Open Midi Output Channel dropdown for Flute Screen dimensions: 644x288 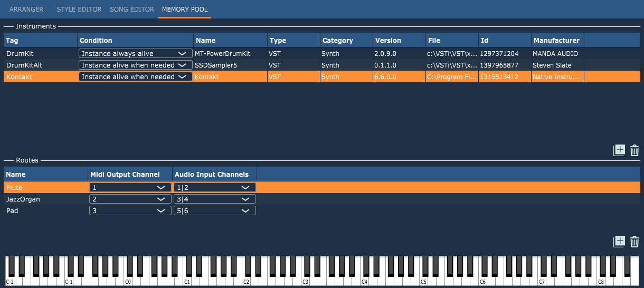tap(130, 187)
